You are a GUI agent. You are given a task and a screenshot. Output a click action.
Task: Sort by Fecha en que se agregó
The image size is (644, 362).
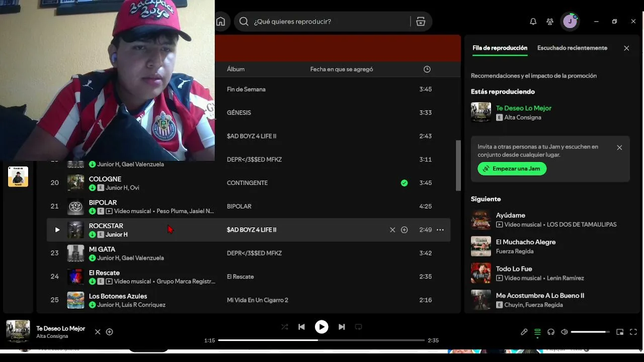click(x=342, y=69)
